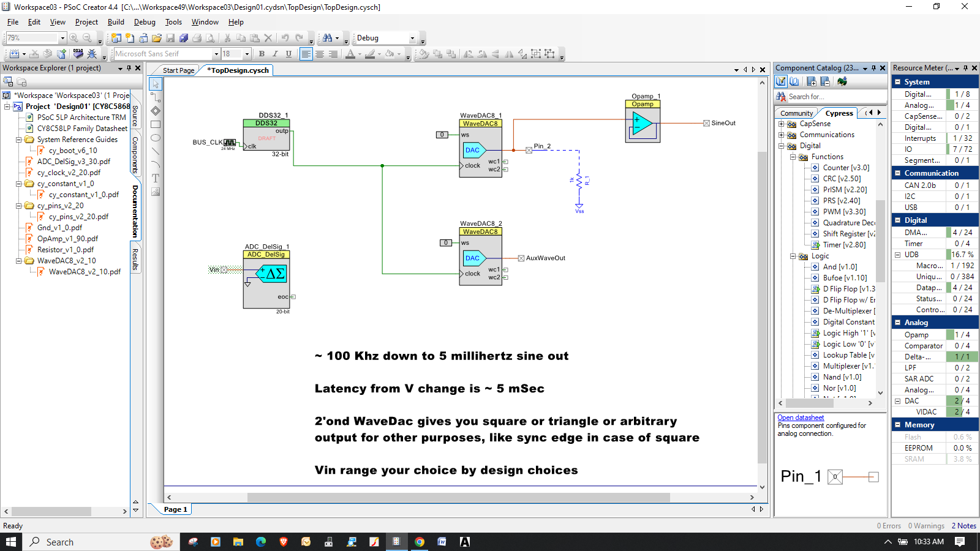Click the Windows taskbar Search box

coord(102,542)
